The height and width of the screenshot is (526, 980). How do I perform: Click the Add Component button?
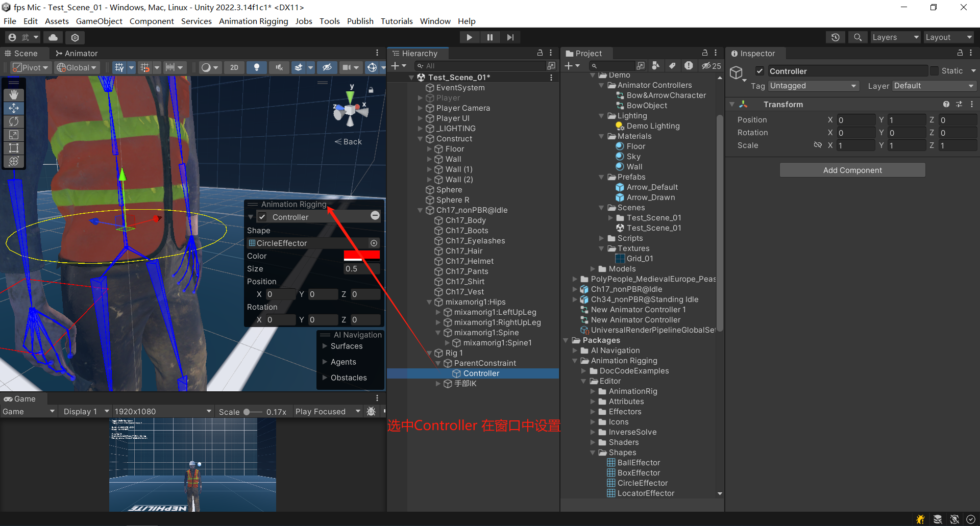tap(852, 170)
